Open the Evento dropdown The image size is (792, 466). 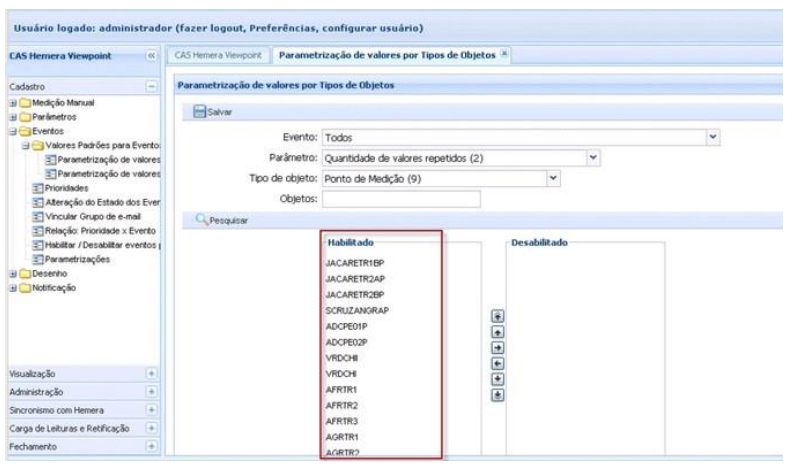[x=713, y=135]
